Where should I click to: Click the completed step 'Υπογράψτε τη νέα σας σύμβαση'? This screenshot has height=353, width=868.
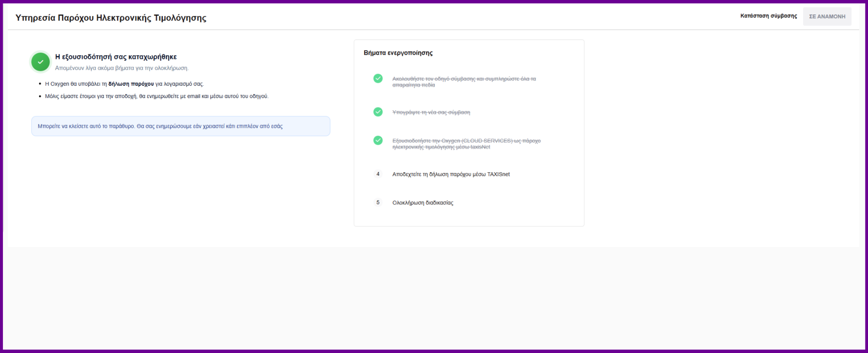point(431,112)
